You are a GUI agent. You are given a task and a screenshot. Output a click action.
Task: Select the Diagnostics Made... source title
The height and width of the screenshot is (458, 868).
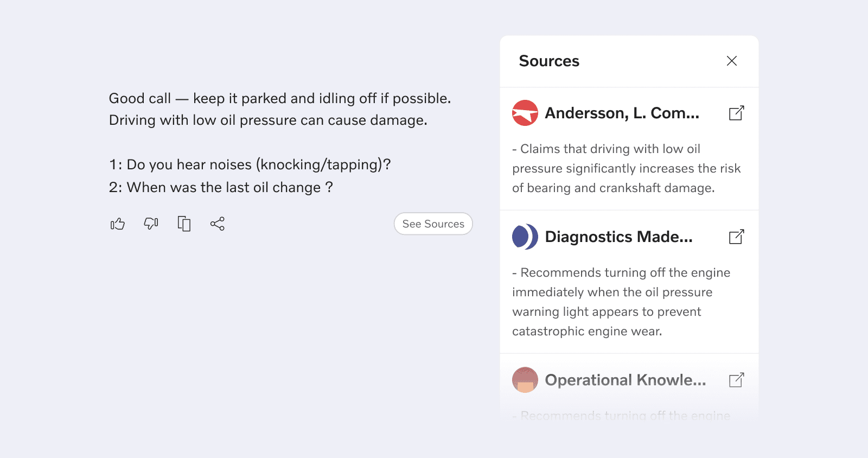618,237
